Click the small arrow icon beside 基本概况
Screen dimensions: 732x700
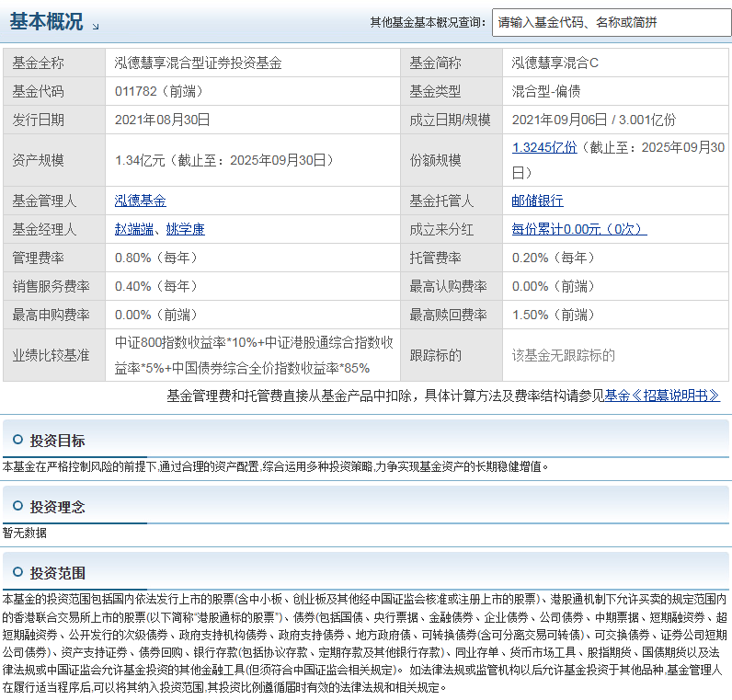(x=96, y=27)
